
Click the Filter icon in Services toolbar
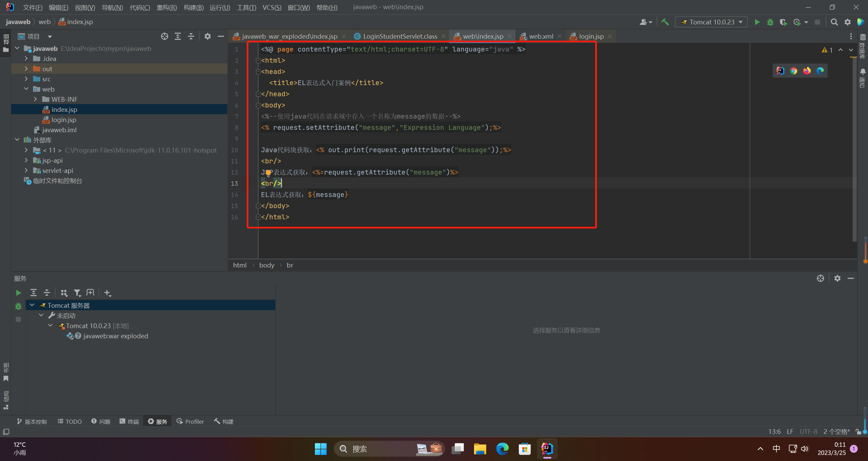tap(77, 293)
